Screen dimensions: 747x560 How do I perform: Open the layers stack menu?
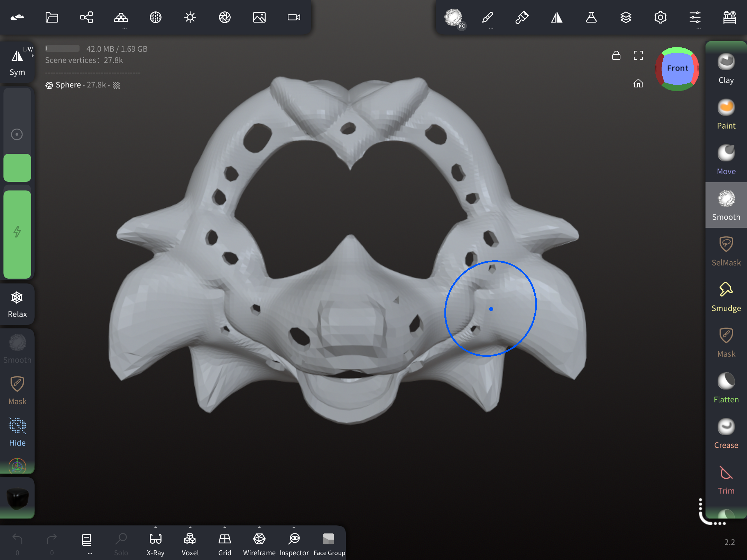coord(626,17)
